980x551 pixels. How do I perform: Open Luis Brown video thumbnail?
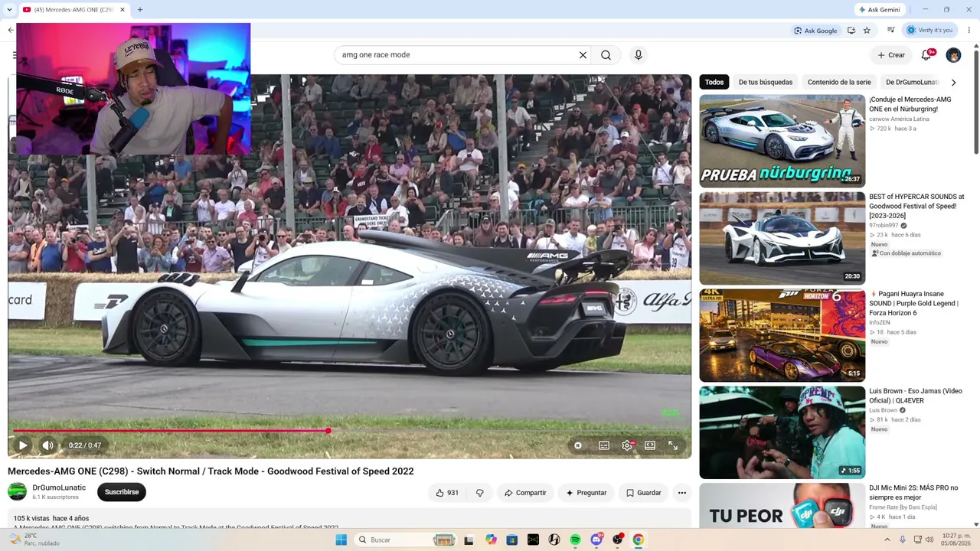782,432
